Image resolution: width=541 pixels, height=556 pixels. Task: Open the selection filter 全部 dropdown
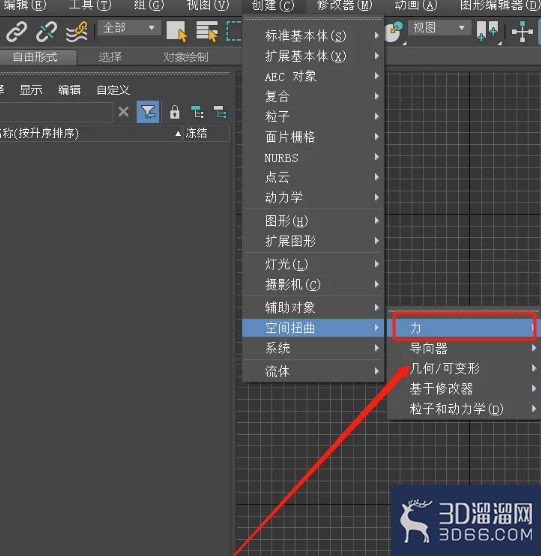coord(129,28)
